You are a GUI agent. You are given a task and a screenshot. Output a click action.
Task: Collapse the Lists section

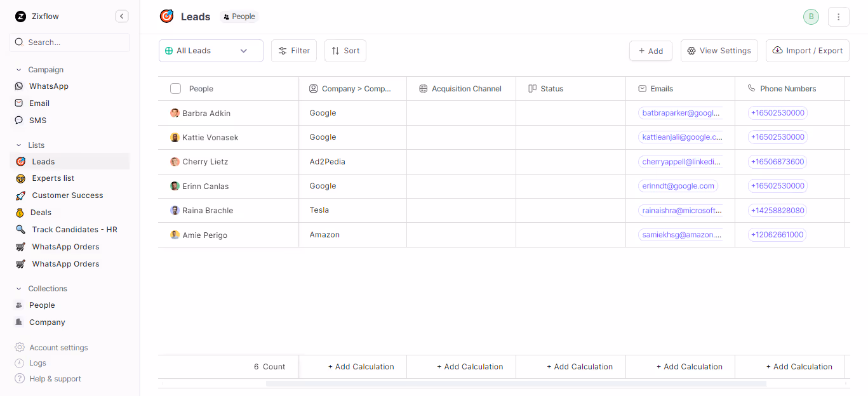(x=19, y=145)
